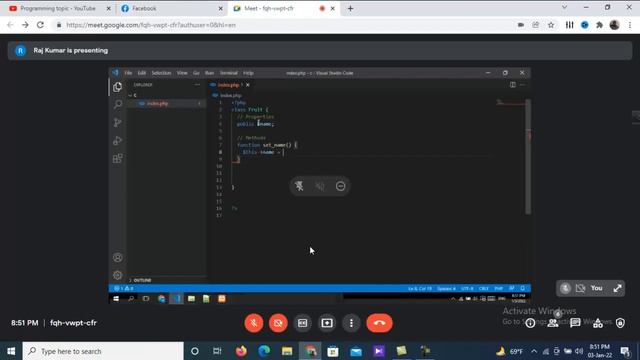Click Raj Kumar is presenting banner
Screen dimensions: 640x360
[x=320, y=51]
